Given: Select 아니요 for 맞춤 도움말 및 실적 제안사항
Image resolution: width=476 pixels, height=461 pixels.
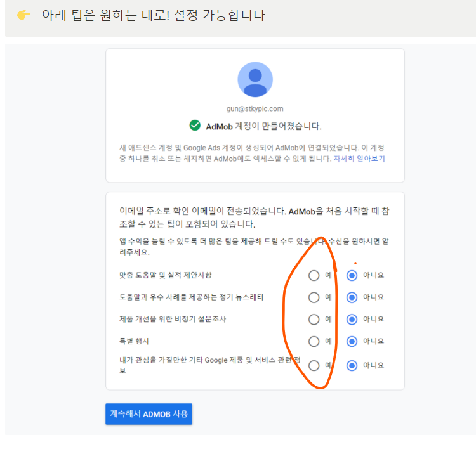Looking at the screenshot, I should coord(352,275).
